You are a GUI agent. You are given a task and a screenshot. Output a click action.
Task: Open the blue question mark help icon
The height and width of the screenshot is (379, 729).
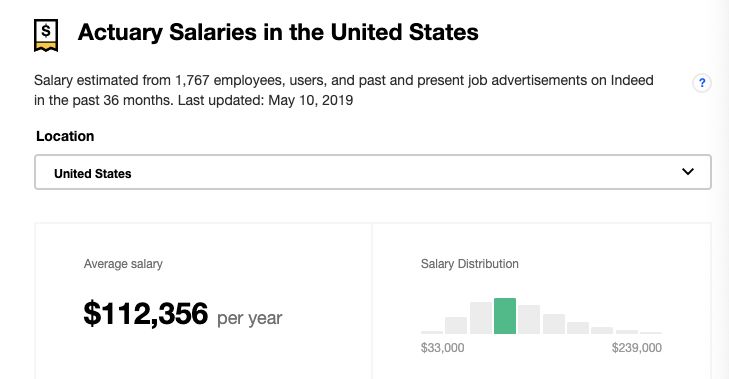702,83
